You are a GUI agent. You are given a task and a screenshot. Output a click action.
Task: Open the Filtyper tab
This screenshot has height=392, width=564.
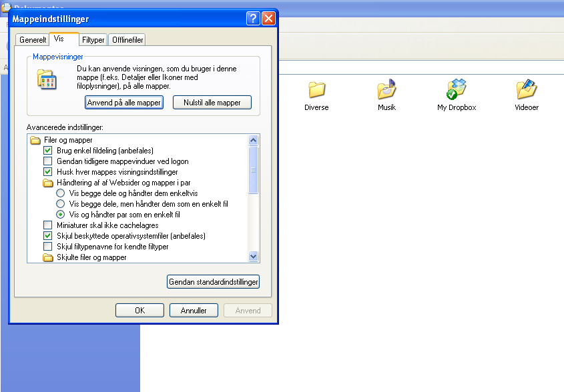click(93, 40)
